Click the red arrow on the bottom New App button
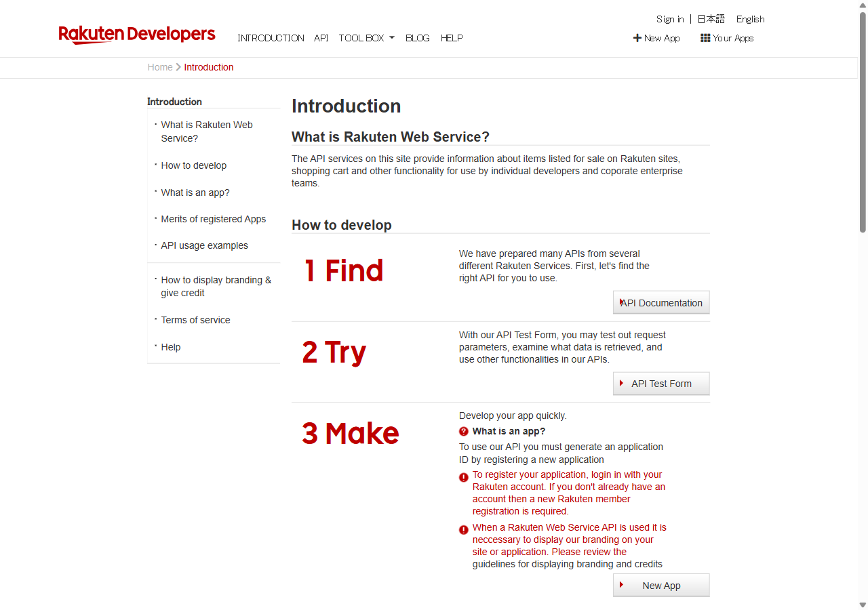 (x=621, y=585)
